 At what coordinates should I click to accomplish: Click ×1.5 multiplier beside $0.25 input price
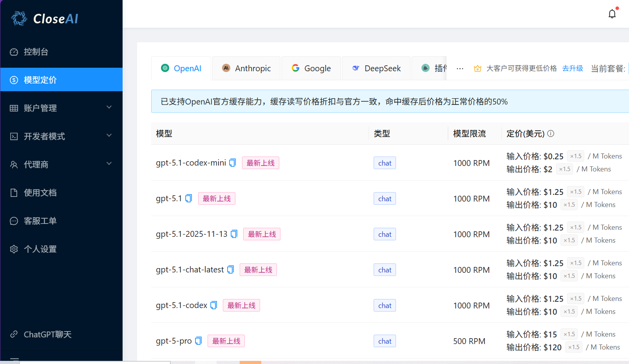576,156
